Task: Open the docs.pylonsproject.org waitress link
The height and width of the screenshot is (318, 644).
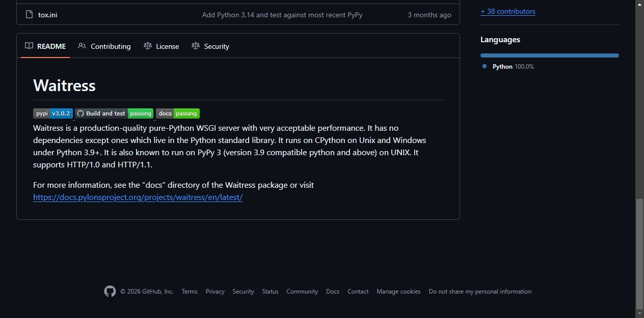Action: pos(138,197)
